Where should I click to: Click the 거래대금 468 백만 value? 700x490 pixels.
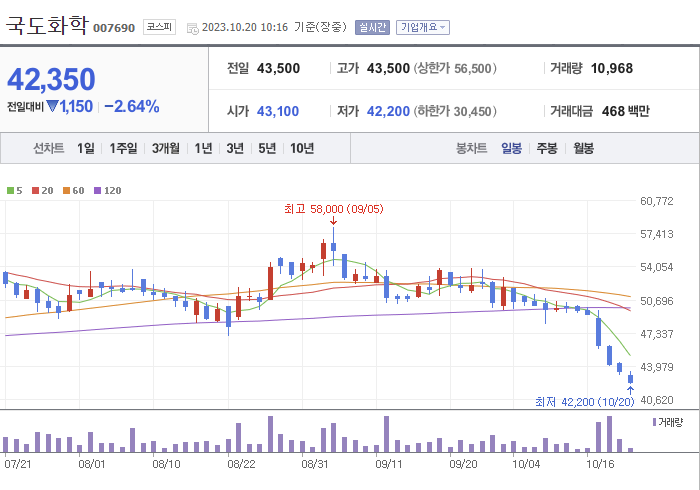[625, 111]
